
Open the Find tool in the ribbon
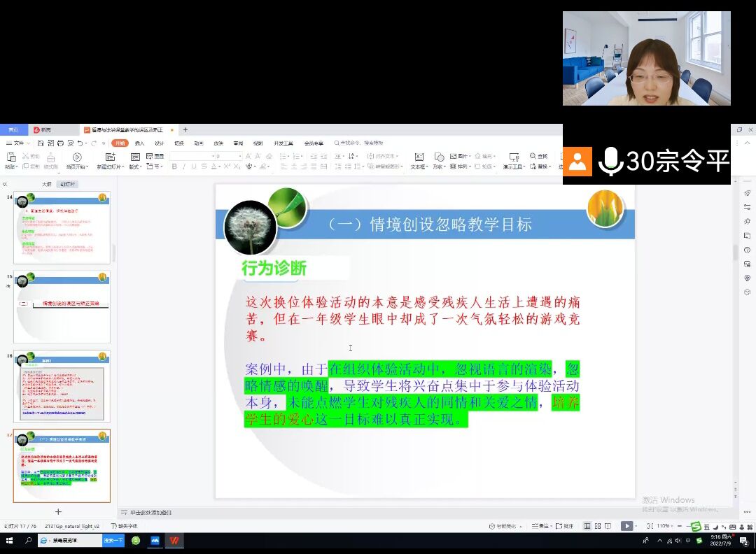(x=533, y=157)
